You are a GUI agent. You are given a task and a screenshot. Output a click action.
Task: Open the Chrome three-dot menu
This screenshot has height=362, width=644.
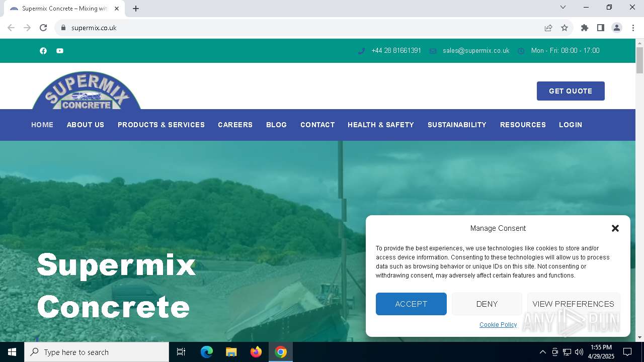(x=633, y=28)
